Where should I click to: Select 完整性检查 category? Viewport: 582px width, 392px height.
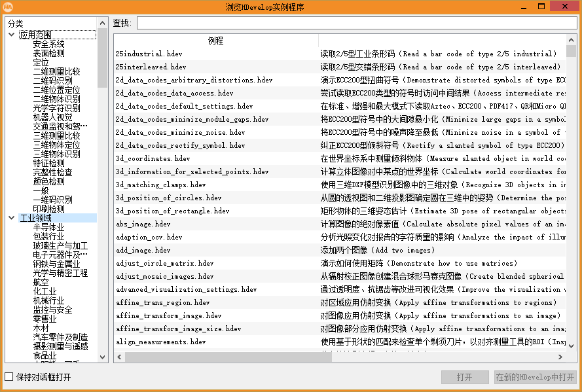tap(53, 172)
